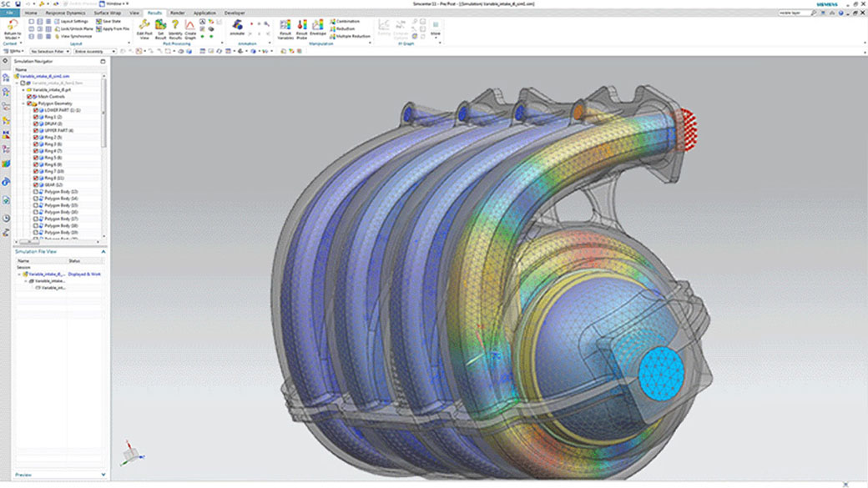Click in the command finder search box
868x488 pixels.
click(x=794, y=13)
